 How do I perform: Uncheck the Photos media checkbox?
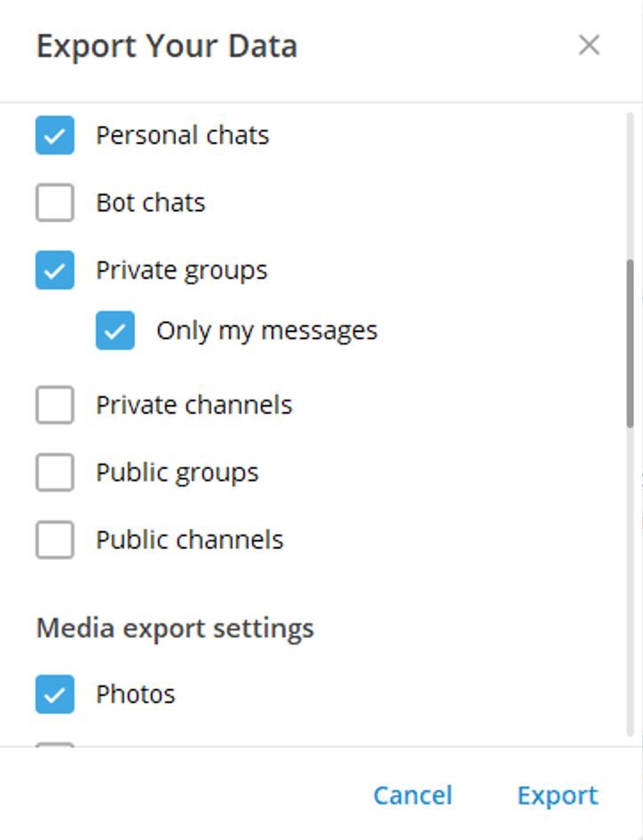point(55,694)
